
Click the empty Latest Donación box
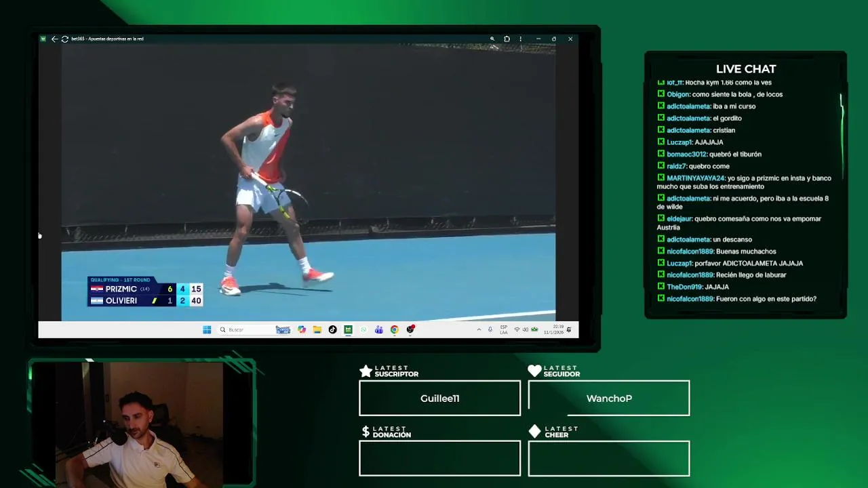coord(439,459)
